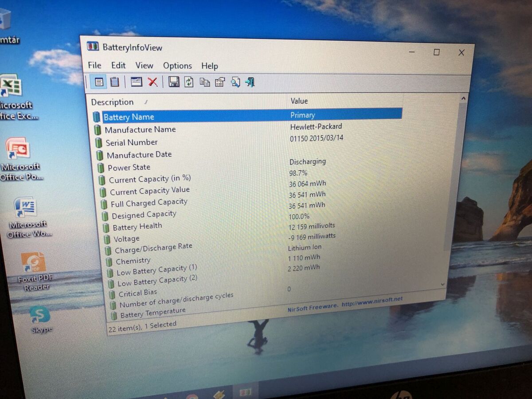Image resolution: width=532 pixels, height=399 pixels.
Task: Click the Find magnifier toolbar icon
Action: tap(235, 82)
